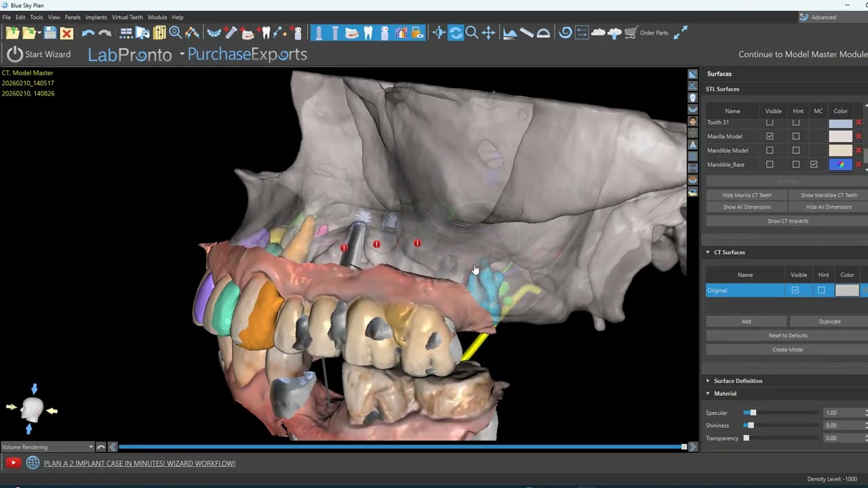868x488 pixels.
Task: Open the Implants menu
Action: pos(96,17)
